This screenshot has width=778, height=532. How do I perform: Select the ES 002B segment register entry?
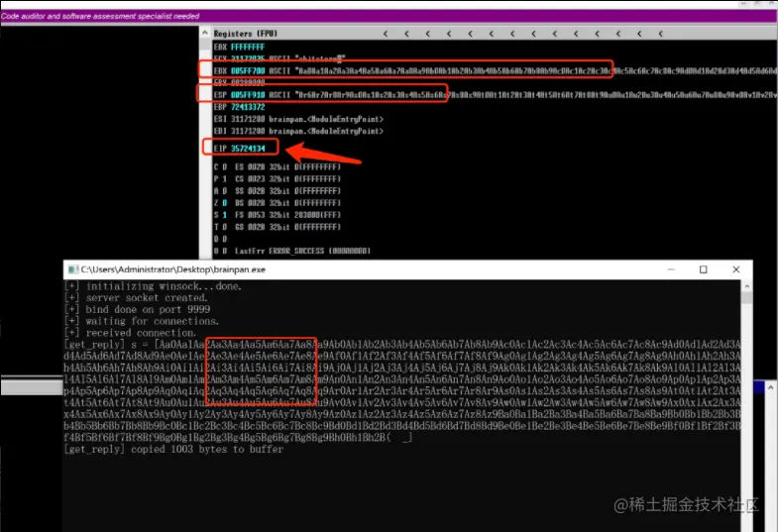coord(287,167)
